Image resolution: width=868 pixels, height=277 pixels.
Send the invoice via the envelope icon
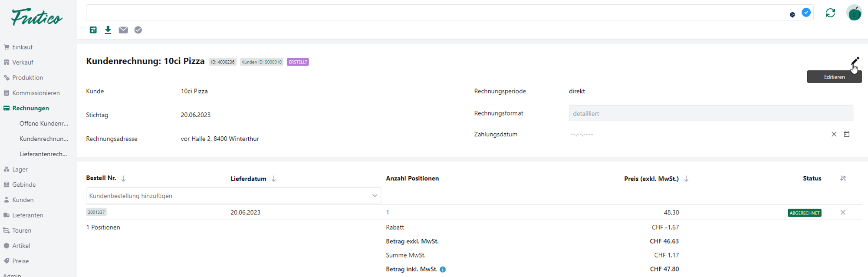[x=123, y=30]
